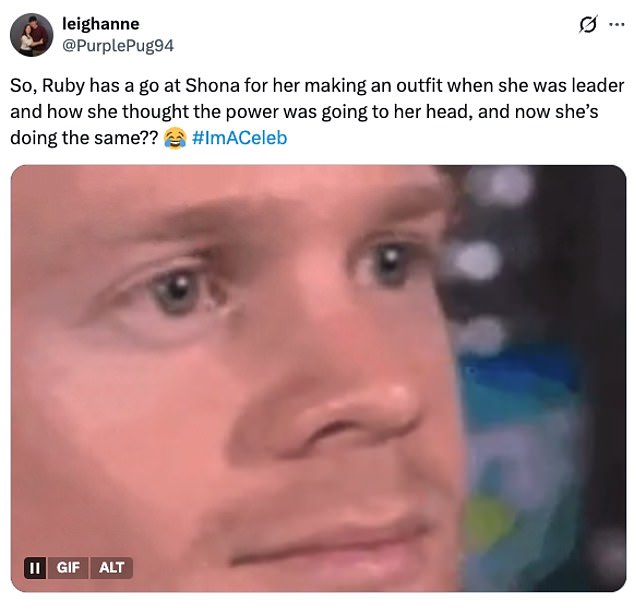Image resolution: width=634 pixels, height=614 pixels.
Task: Click the man's eye nearest the dark background
Action: coord(389,262)
